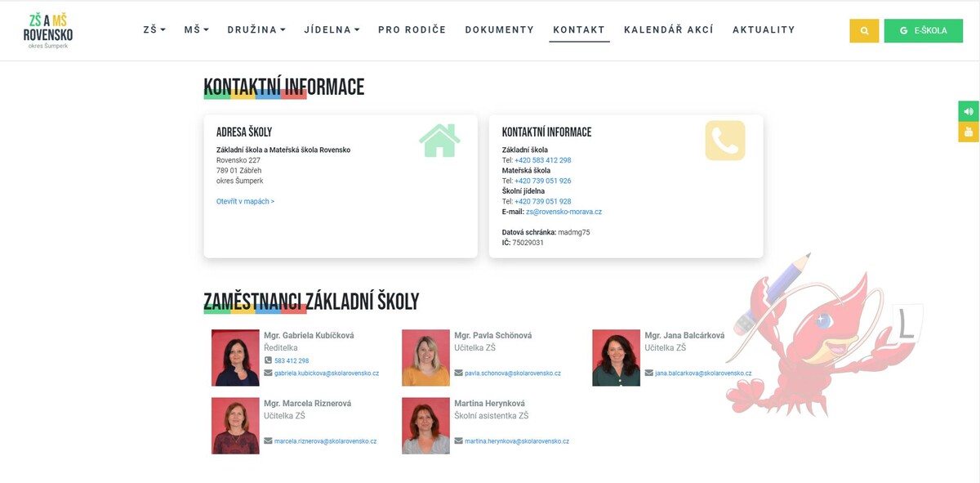Click Gabriela Kubíčková's portrait photo

point(235,357)
